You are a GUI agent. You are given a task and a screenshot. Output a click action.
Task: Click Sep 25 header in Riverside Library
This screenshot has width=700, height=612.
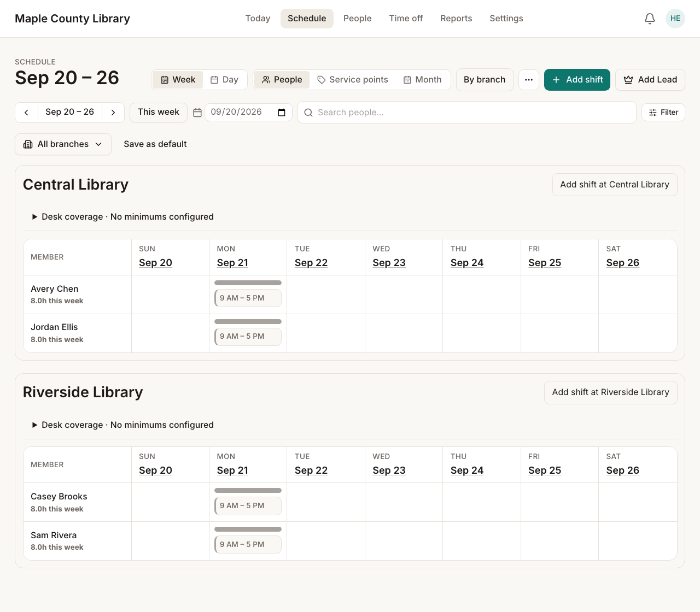[545, 470]
